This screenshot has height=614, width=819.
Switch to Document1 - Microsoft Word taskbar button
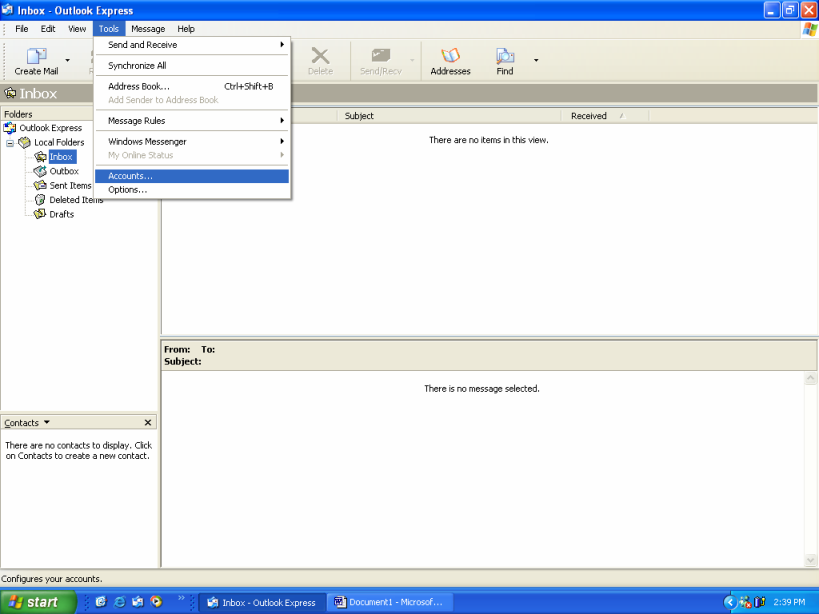pos(390,603)
